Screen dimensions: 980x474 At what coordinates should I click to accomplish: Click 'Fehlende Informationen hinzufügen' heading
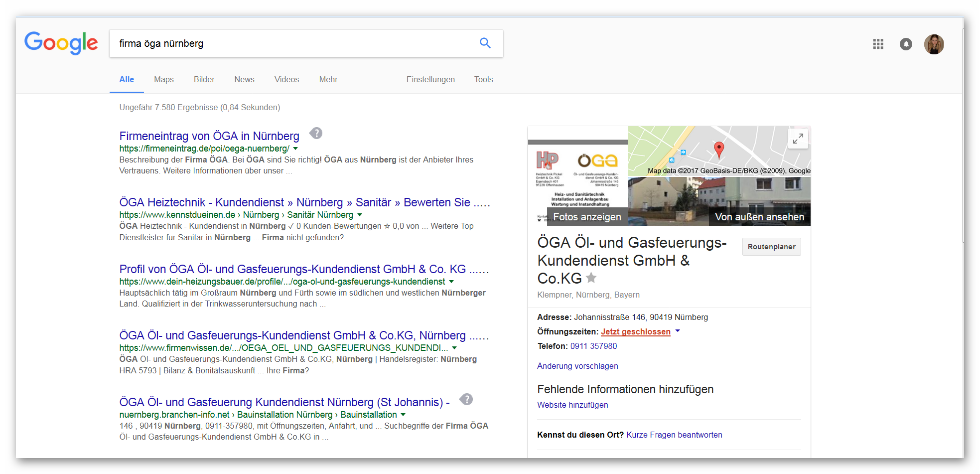click(625, 389)
